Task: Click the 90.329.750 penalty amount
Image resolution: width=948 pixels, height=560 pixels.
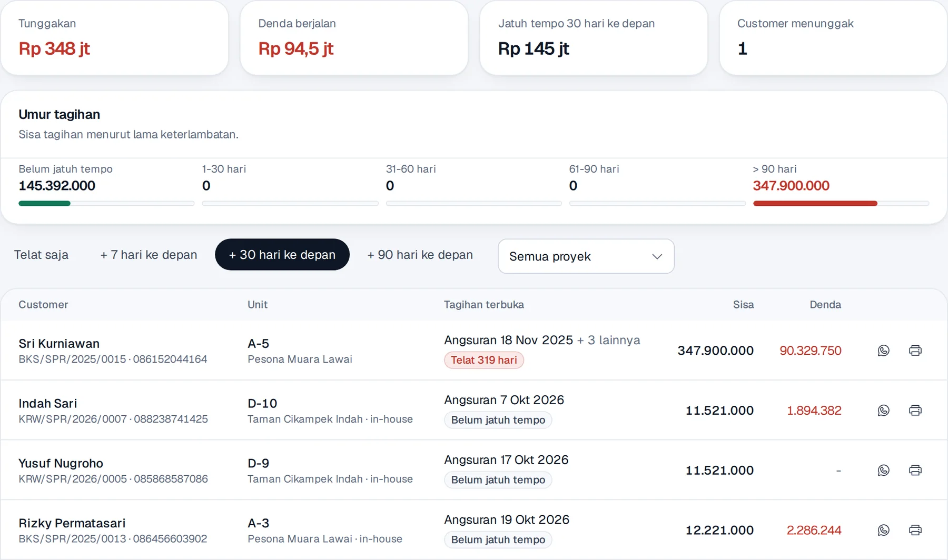Action: [811, 351]
